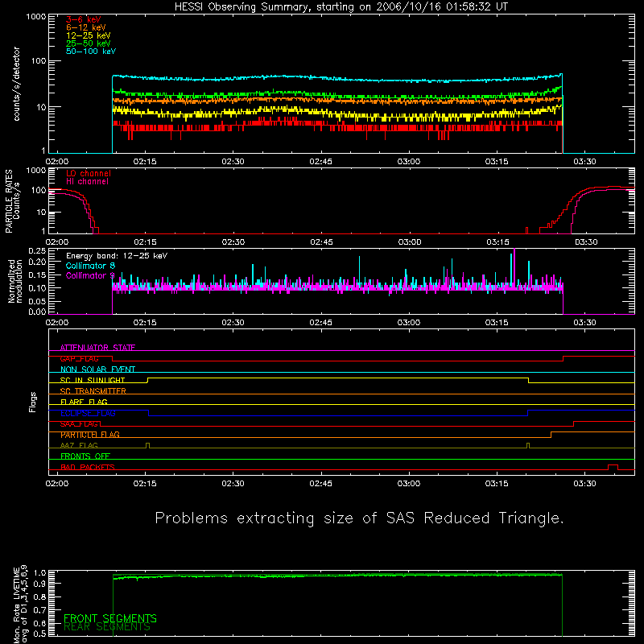Click the FRONTS_OFF flag label
This screenshot has width=644, height=644.
point(85,456)
